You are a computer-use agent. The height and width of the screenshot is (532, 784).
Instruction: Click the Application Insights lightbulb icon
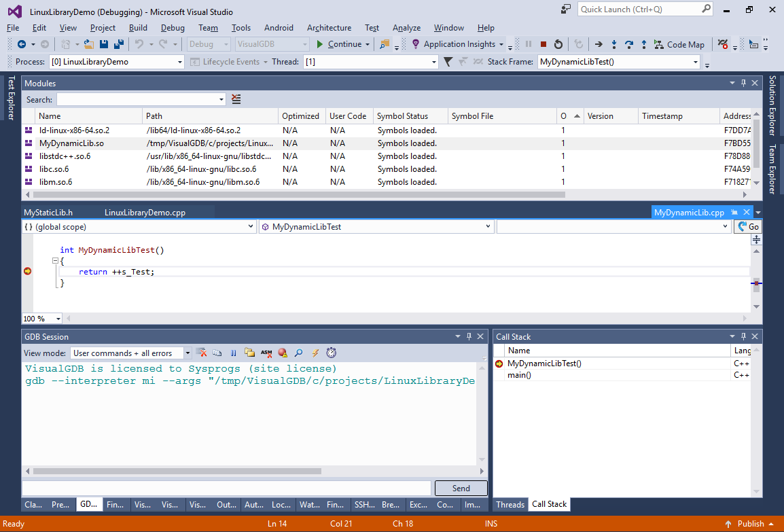pyautogui.click(x=416, y=44)
